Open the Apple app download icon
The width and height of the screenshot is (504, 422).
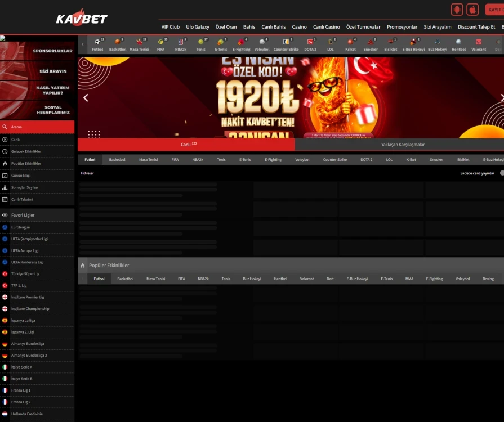(472, 10)
